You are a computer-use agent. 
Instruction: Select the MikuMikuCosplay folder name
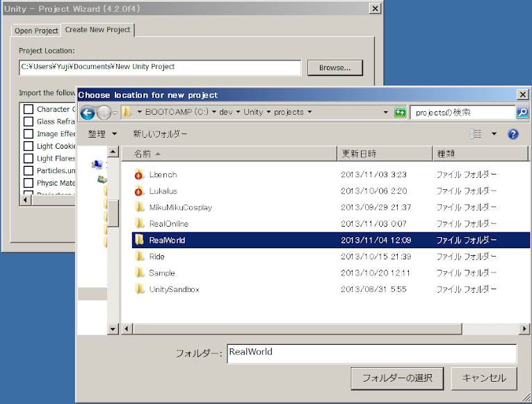tap(181, 207)
